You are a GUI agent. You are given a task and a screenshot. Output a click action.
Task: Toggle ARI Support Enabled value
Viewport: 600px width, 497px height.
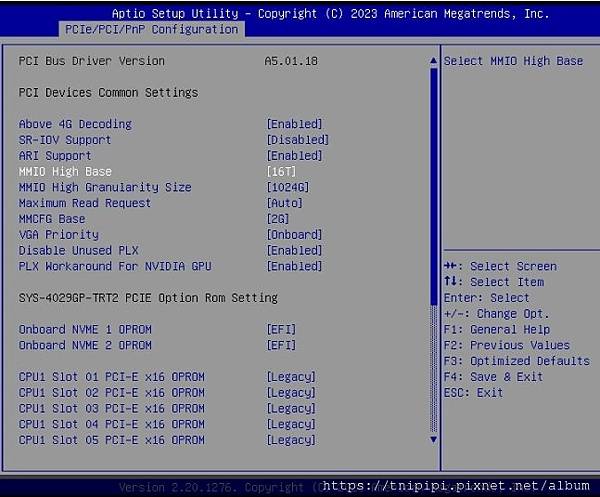pos(294,156)
